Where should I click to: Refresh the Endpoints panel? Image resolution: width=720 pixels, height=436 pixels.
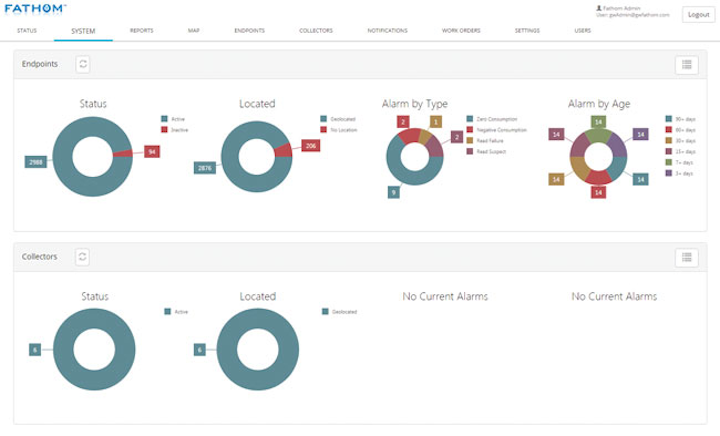point(83,64)
